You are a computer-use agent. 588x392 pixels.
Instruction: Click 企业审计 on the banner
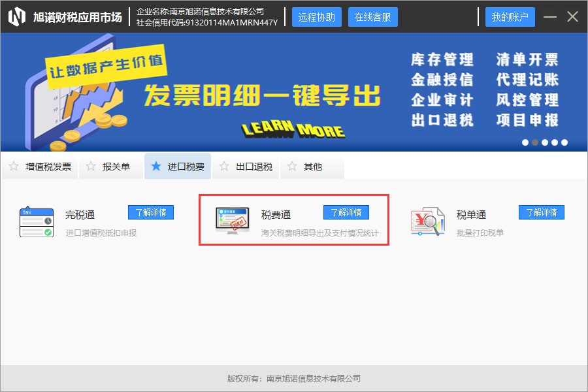[442, 100]
